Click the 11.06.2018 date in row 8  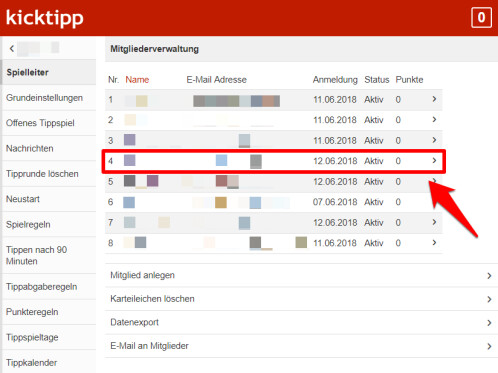tap(335, 243)
